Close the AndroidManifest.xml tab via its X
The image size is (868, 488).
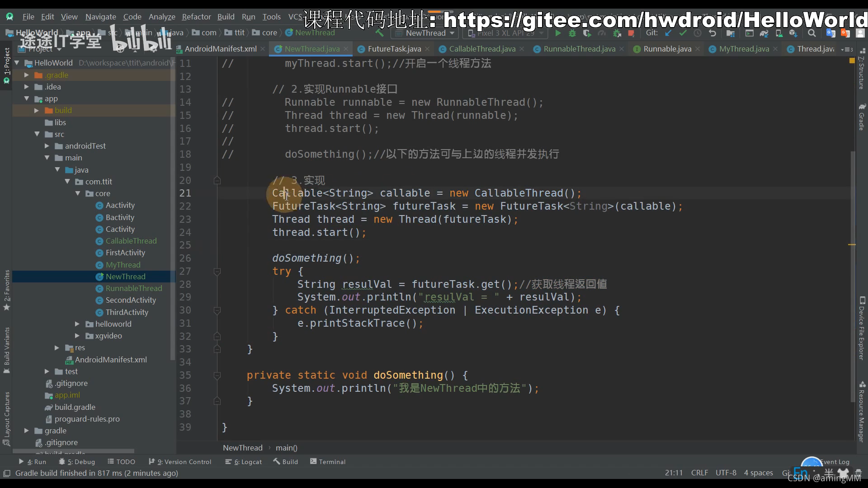[x=263, y=49]
